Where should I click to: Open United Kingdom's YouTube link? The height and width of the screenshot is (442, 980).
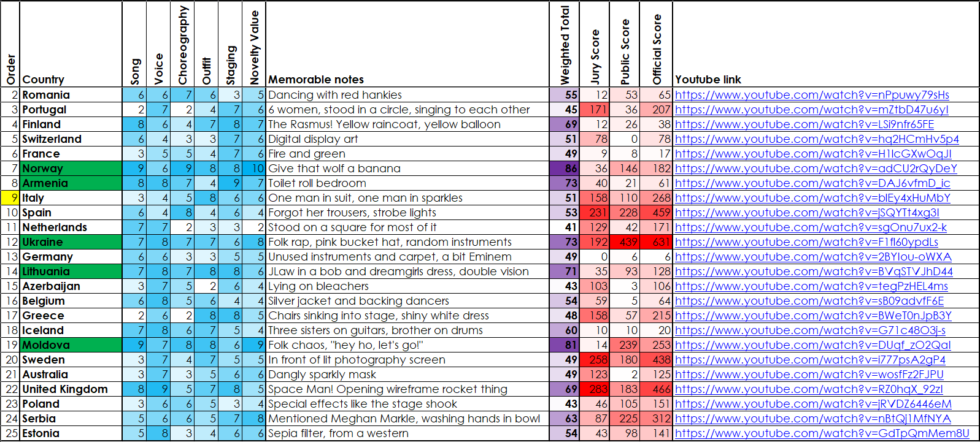click(809, 389)
